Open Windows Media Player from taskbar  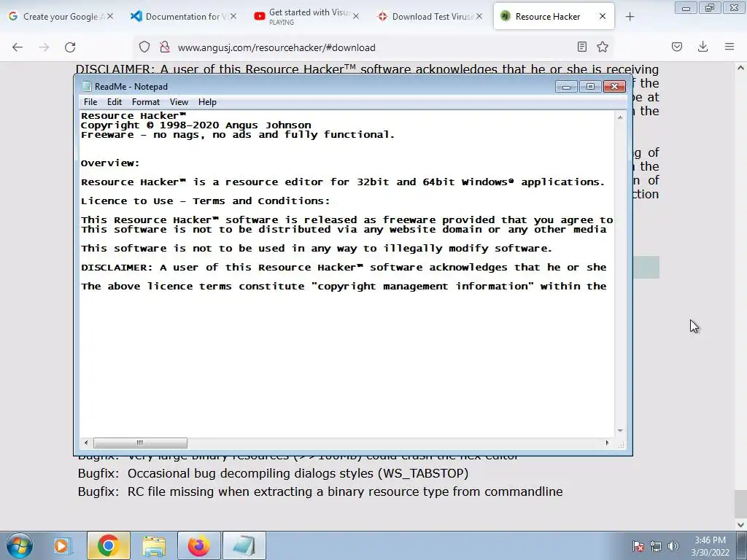(x=61, y=545)
